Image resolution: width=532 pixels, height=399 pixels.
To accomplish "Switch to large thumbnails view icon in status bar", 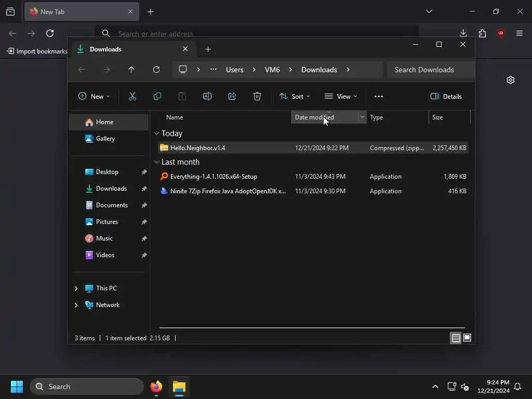I will coord(467,338).
